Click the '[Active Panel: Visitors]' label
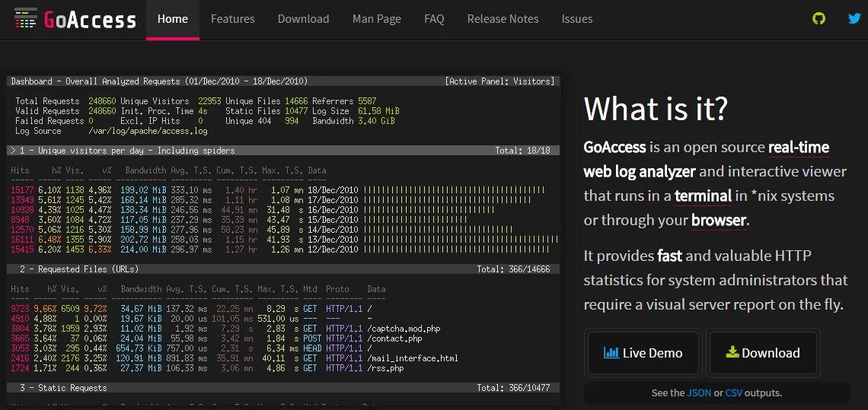The image size is (868, 410). [x=500, y=81]
